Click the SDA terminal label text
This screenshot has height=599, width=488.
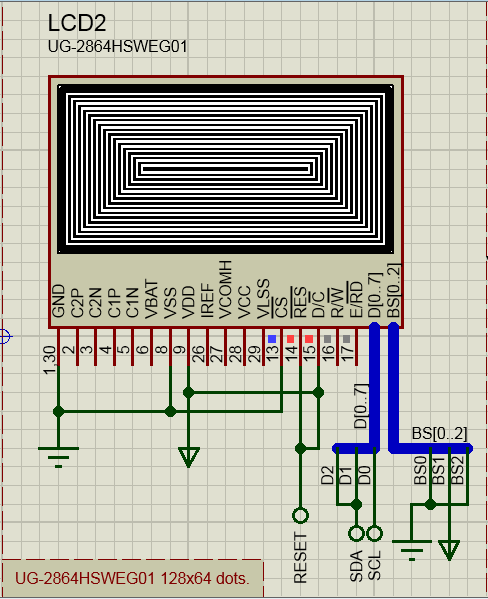[356, 566]
